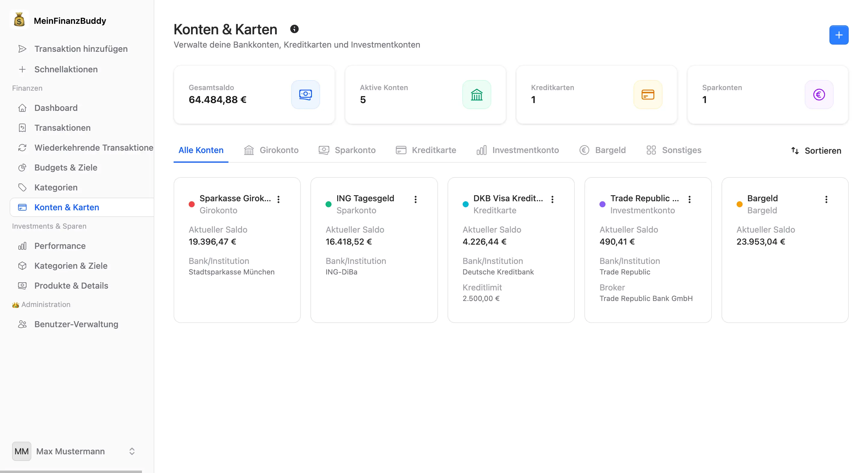Select the Kreditkarte filter tab

tap(426, 150)
